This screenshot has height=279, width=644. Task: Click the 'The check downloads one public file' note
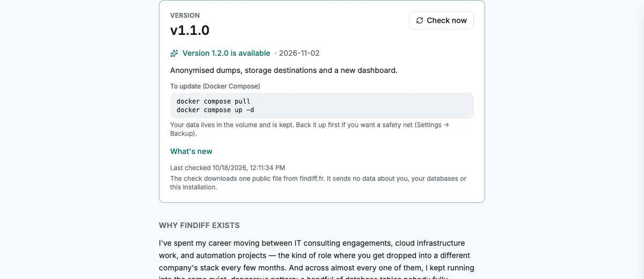click(x=318, y=183)
